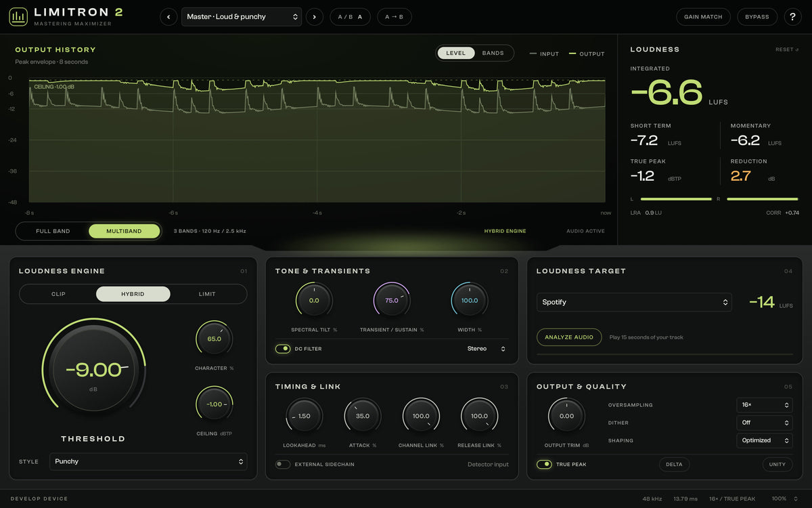Click the integrated -6.6 LUFS reading
Viewport: 812px width, 508px height.
click(x=667, y=93)
